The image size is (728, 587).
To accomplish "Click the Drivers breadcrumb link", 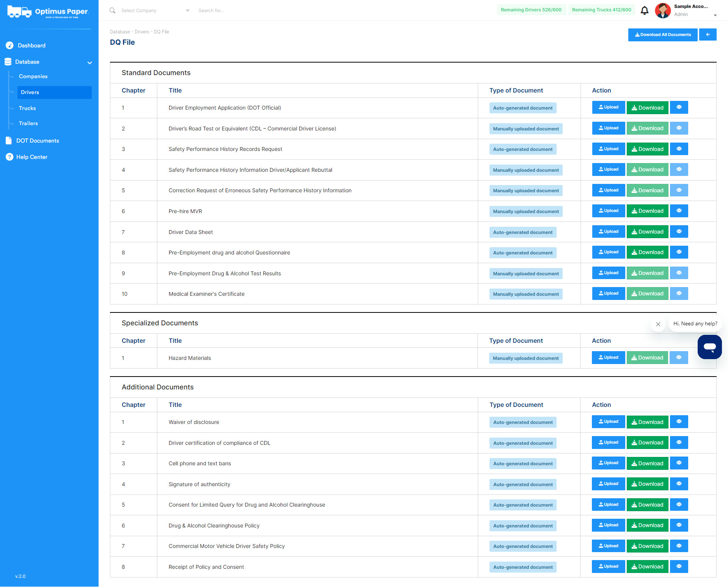I will [x=142, y=32].
